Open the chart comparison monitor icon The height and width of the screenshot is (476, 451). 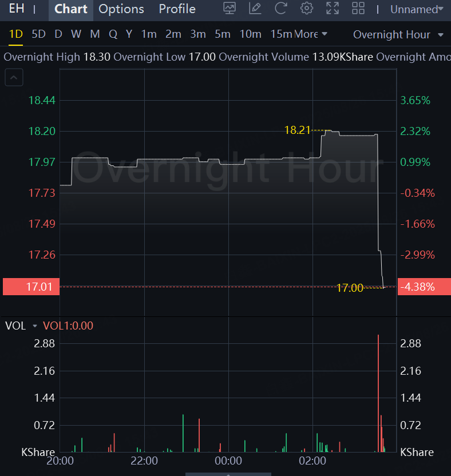230,9
